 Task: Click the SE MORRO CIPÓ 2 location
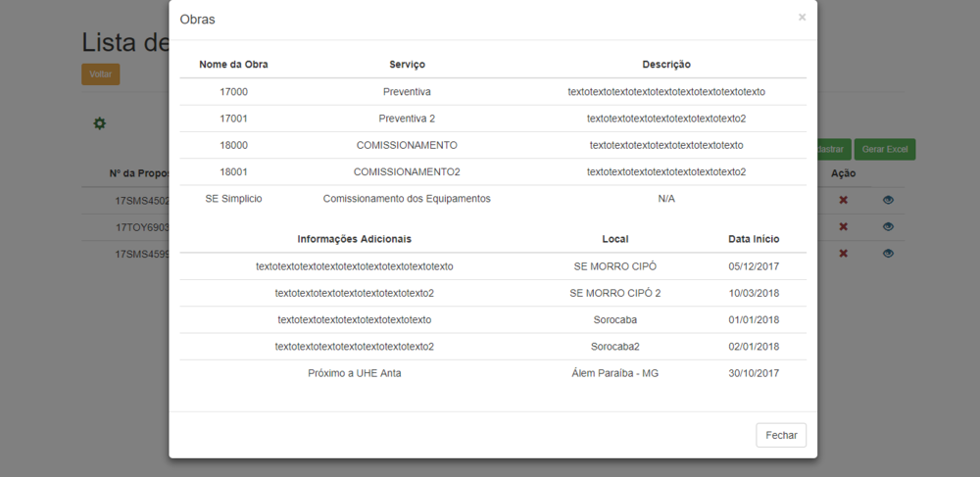tap(614, 293)
